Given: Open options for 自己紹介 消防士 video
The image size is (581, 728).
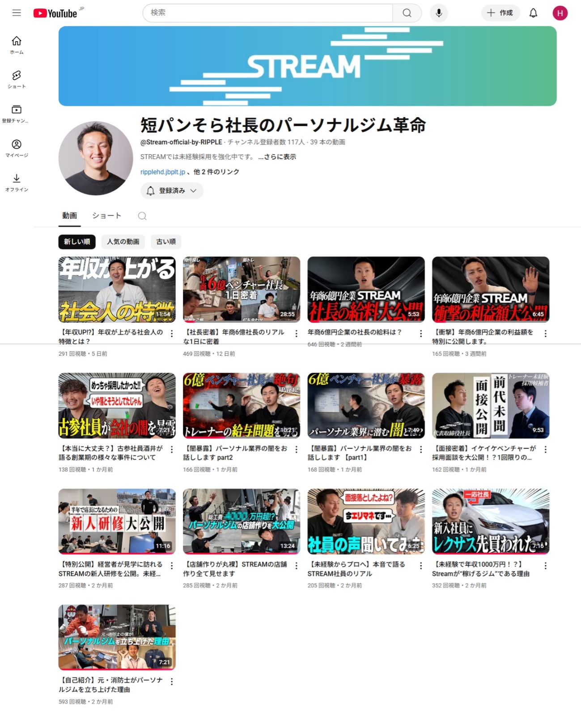Looking at the screenshot, I should (x=172, y=682).
